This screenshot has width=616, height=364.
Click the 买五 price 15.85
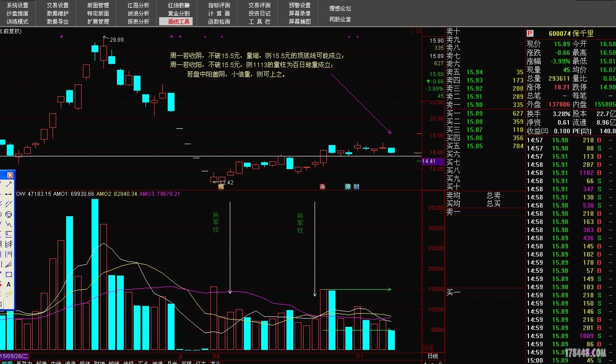coord(474,146)
